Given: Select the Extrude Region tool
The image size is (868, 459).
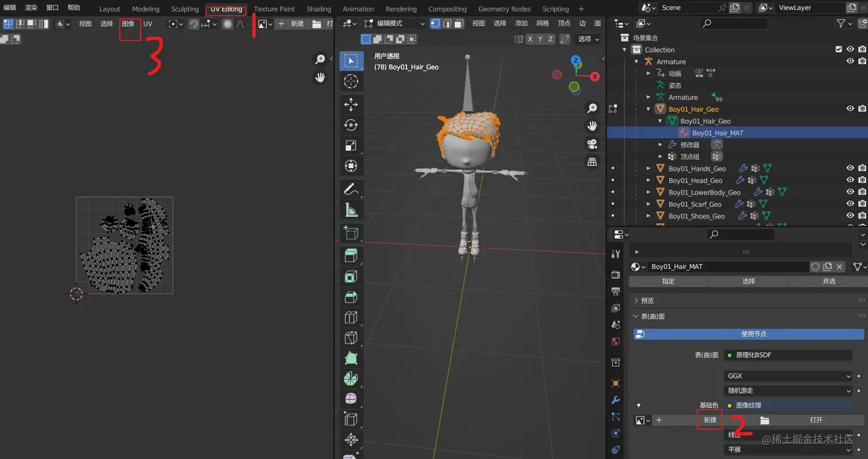Looking at the screenshot, I should (351, 255).
